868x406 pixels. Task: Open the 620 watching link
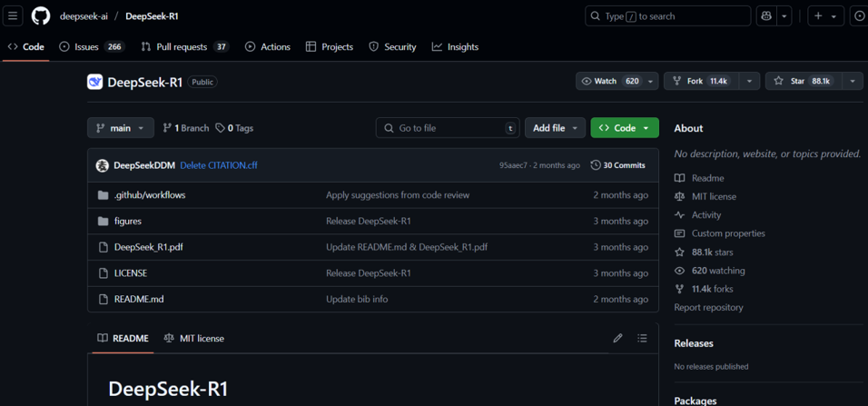(710, 271)
